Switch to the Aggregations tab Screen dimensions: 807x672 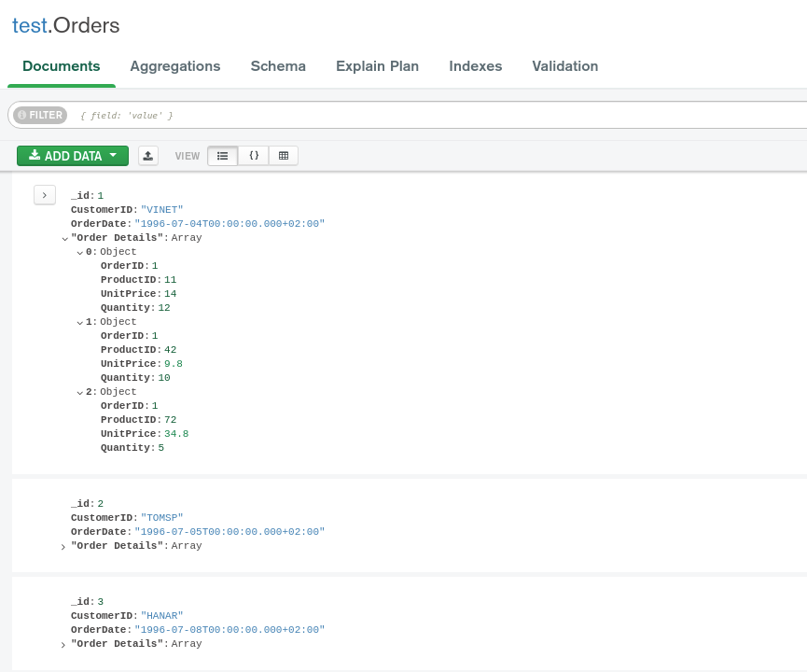tap(175, 66)
